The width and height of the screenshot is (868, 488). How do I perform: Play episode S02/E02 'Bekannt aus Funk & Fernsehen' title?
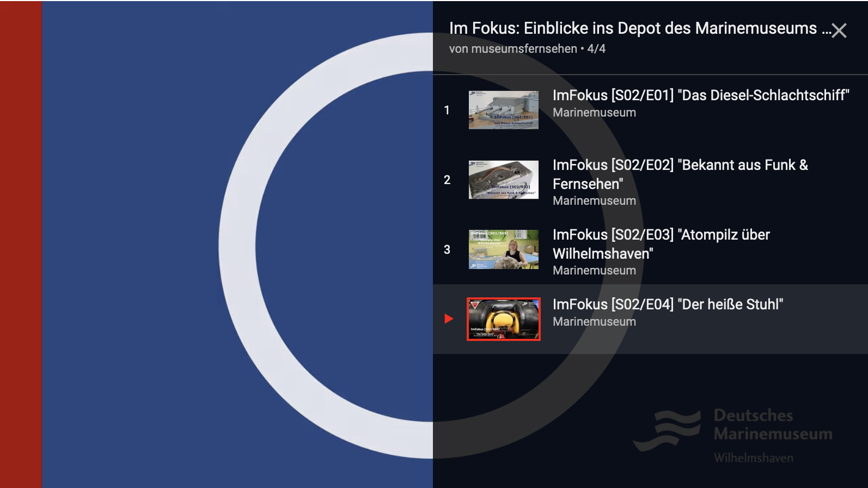(680, 174)
